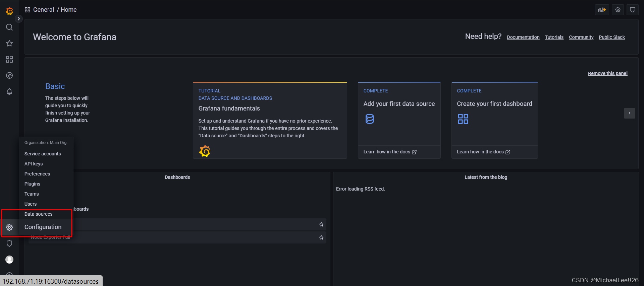Open the Add your first data source card

(x=399, y=120)
